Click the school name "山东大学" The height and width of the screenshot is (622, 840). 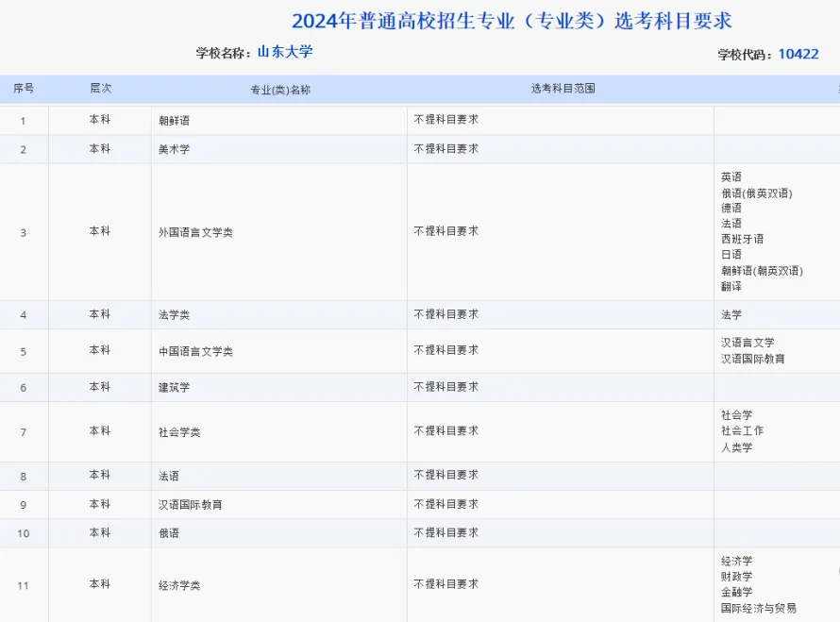(x=285, y=52)
